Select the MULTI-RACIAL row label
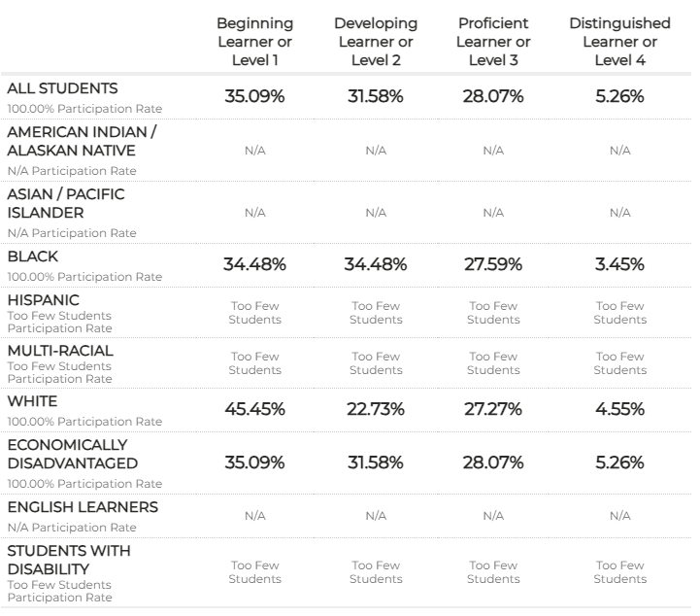 pos(60,349)
